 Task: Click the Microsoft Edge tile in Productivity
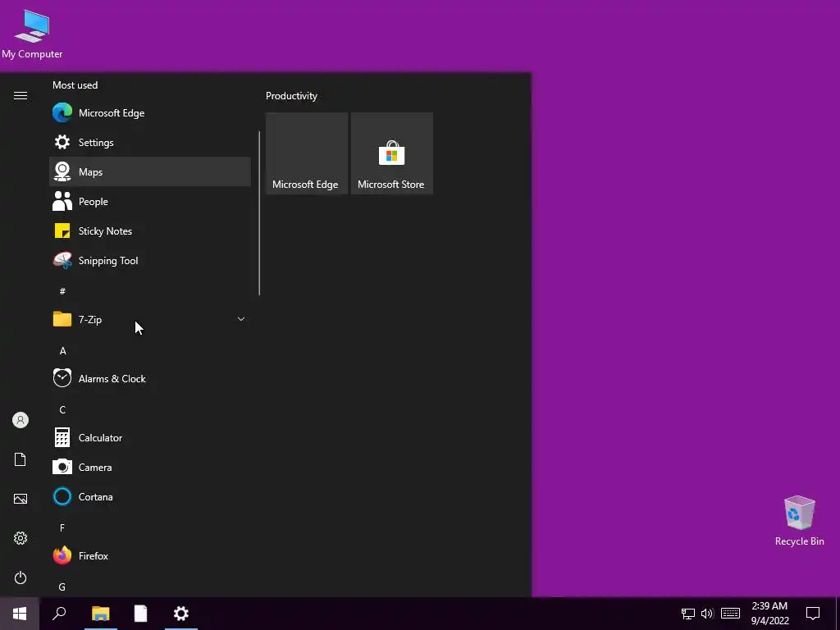(307, 153)
